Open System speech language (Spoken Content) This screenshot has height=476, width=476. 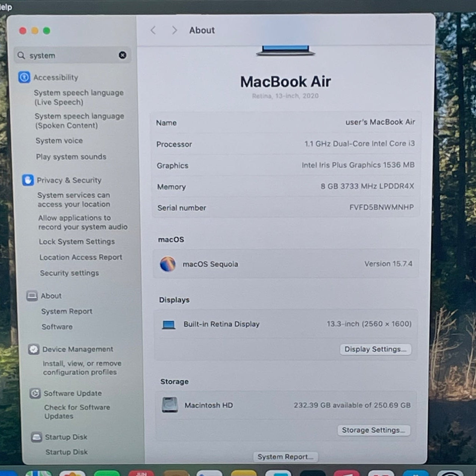[x=79, y=121]
